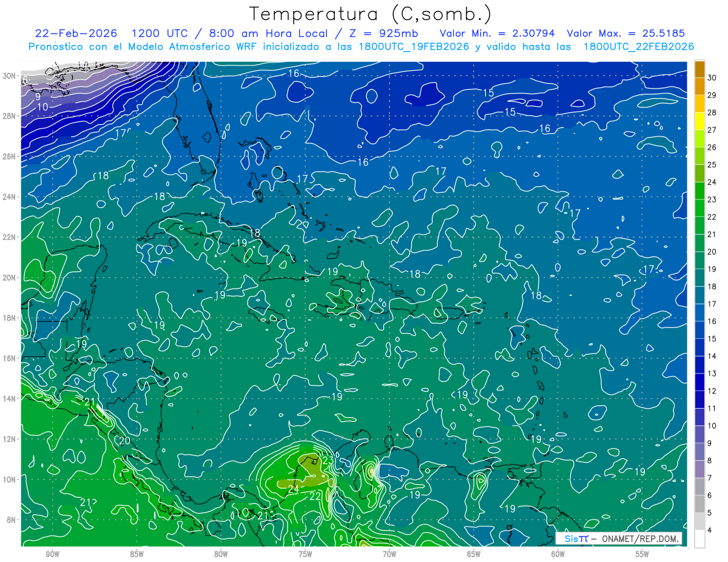728x562 pixels.
Task: Click the "20" contour label near Nicaragua
Action: [125, 441]
